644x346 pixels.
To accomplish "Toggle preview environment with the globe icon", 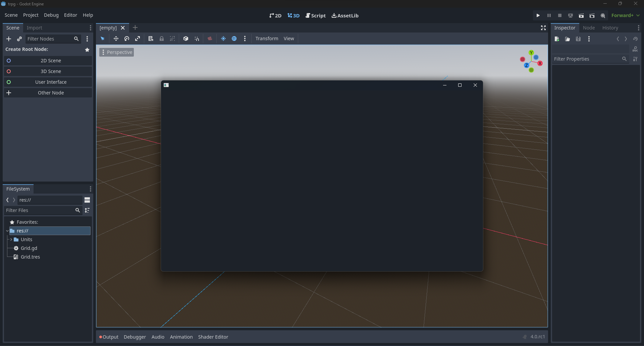I will point(234,39).
